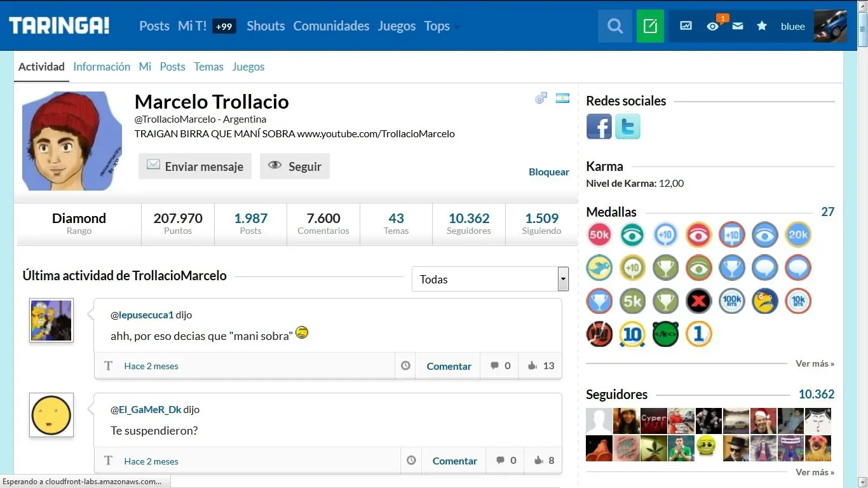Click Marcelo Trollacio's profile avatar
868x488 pixels.
72,141
